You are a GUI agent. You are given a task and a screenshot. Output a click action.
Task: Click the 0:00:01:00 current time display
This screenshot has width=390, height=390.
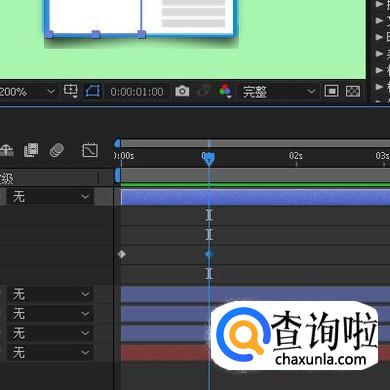[137, 92]
